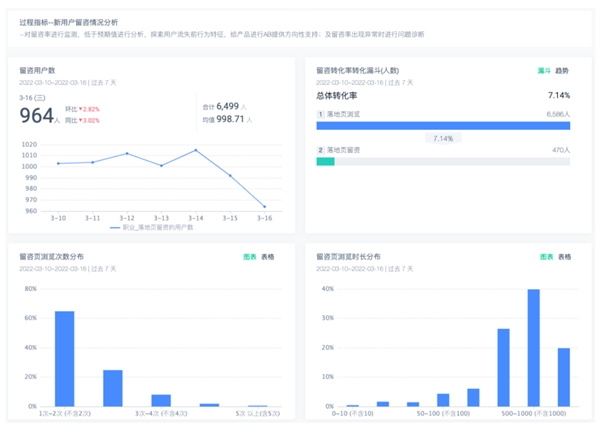Click the step 2 number badge in funnel
The width and height of the screenshot is (600, 430).
[320, 150]
